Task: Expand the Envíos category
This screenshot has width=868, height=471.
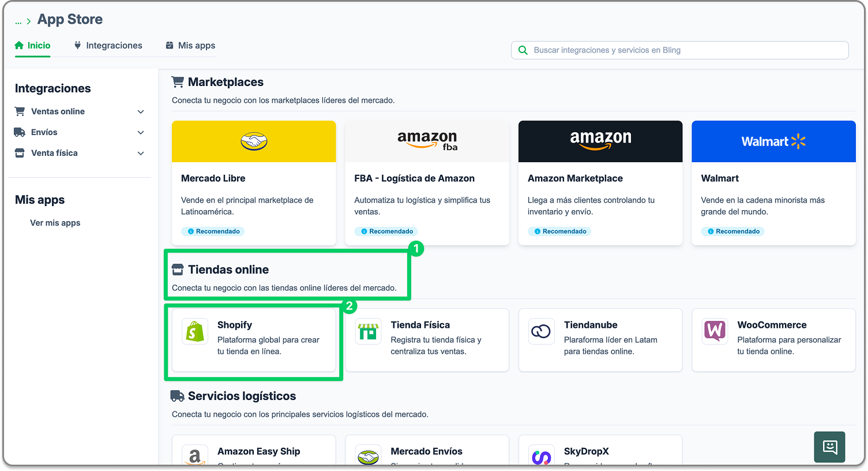Action: (80, 132)
